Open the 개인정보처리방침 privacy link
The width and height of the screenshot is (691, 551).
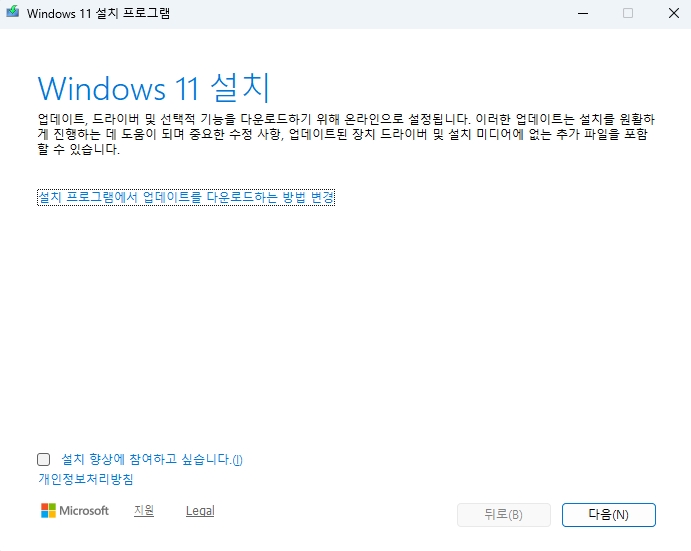86,479
